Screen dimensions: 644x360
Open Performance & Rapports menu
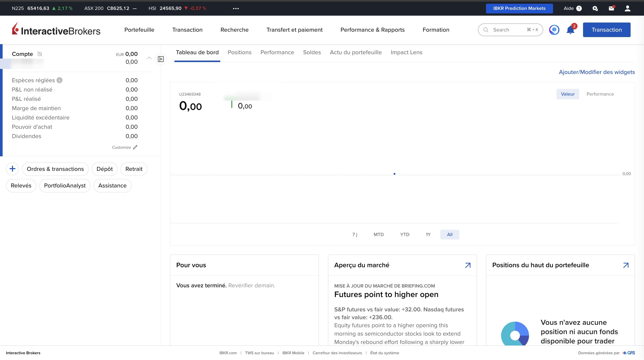pos(372,30)
